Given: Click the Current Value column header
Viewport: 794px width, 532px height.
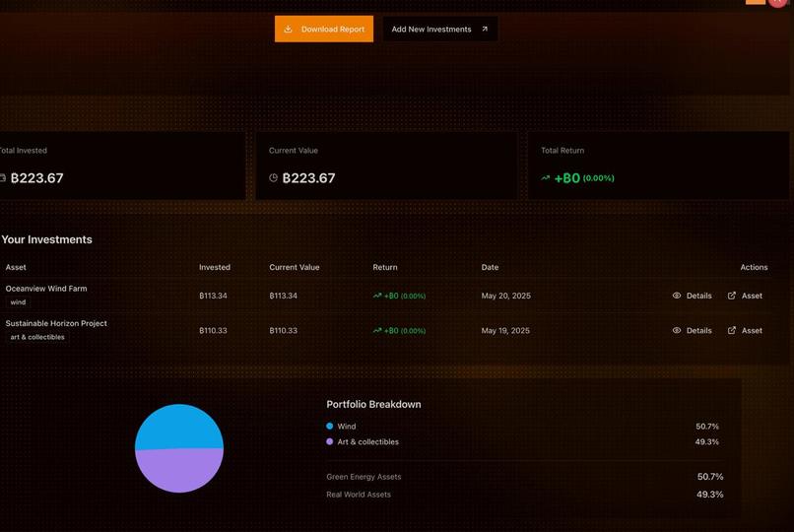Looking at the screenshot, I should [295, 267].
